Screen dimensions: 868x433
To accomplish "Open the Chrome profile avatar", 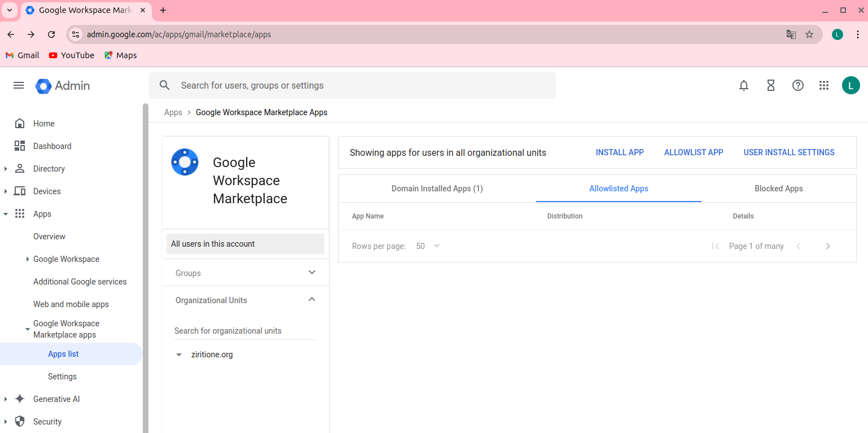I will click(x=838, y=34).
